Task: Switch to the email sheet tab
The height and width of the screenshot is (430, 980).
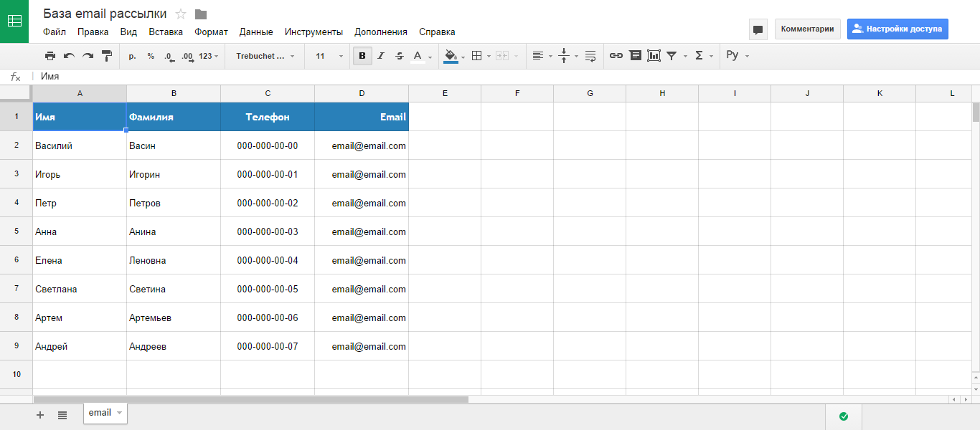Action: point(99,414)
